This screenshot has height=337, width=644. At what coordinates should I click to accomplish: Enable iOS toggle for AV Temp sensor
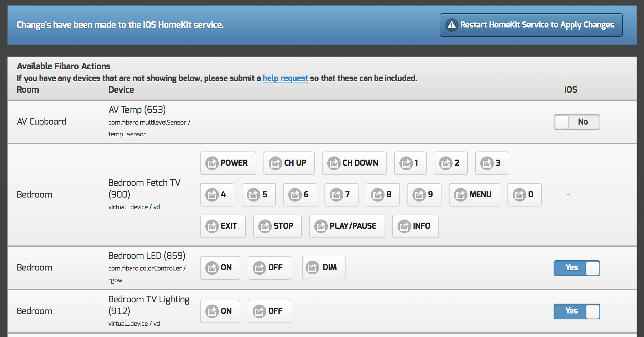tap(577, 122)
